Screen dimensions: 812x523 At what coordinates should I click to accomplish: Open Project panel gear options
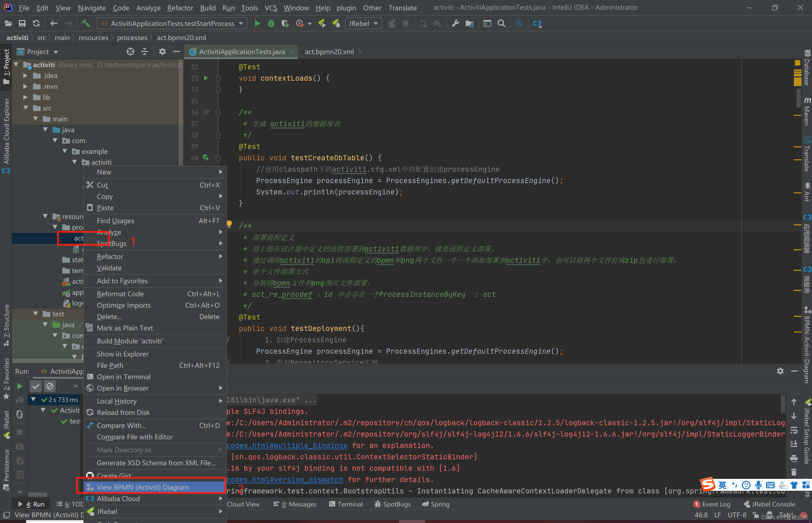[x=162, y=52]
